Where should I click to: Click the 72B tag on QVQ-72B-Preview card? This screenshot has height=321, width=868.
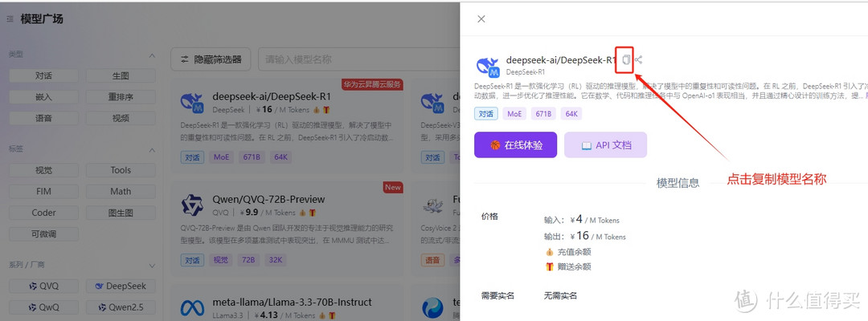[248, 260]
